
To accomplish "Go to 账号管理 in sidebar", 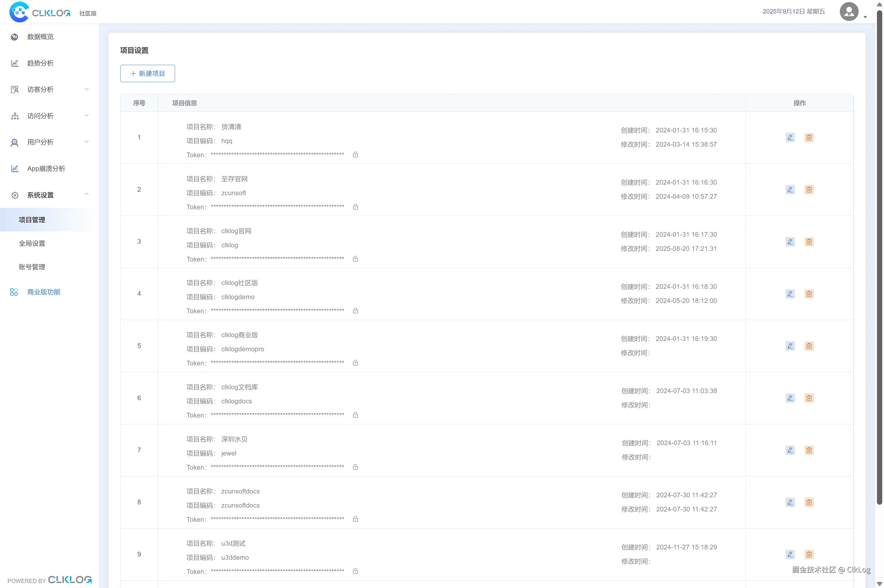I will click(x=32, y=267).
